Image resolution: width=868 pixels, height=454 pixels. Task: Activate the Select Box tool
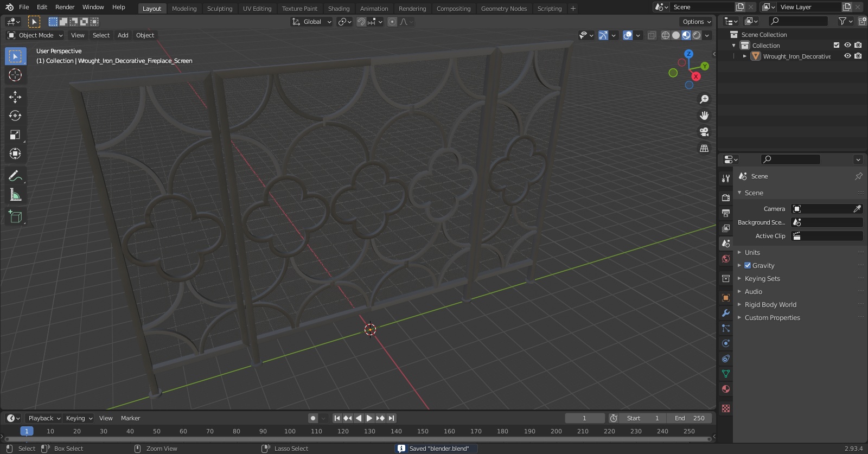click(x=15, y=56)
